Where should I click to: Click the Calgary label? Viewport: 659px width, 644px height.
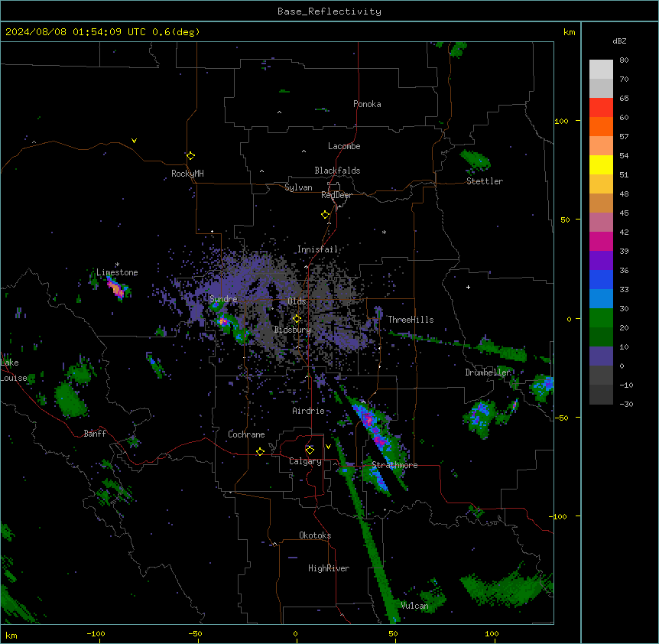click(x=305, y=461)
